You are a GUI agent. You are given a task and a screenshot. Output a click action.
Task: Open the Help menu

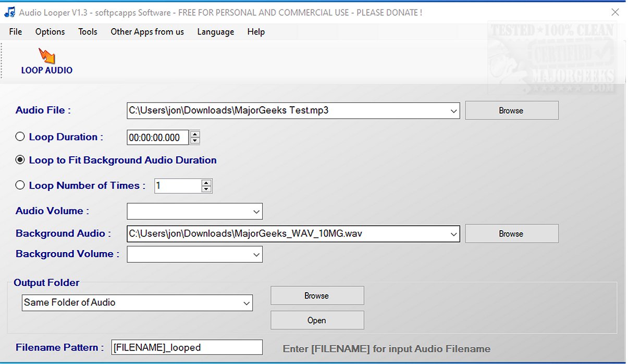256,32
